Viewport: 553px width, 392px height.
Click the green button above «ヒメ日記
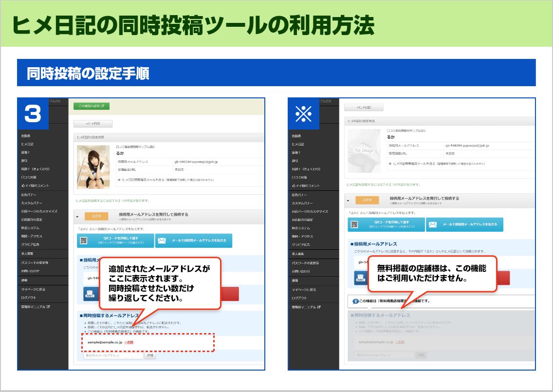pyautogui.click(x=92, y=106)
